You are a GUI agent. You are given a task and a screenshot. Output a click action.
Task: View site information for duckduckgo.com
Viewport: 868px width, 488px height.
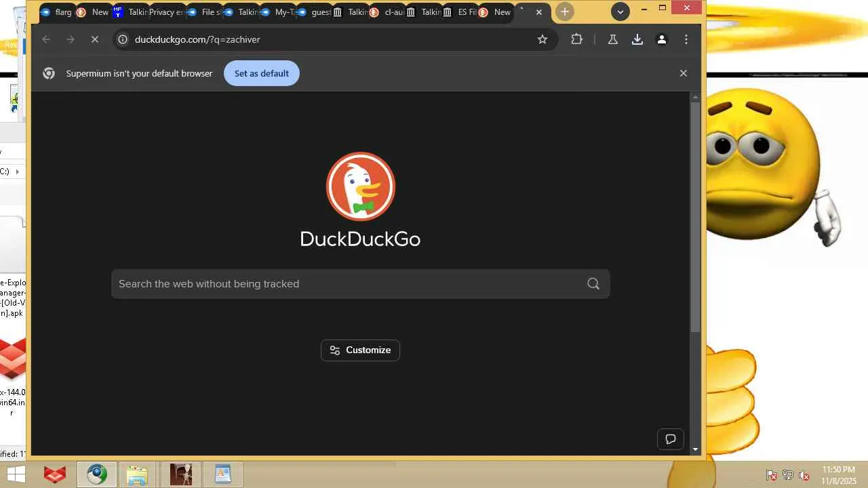click(x=122, y=39)
